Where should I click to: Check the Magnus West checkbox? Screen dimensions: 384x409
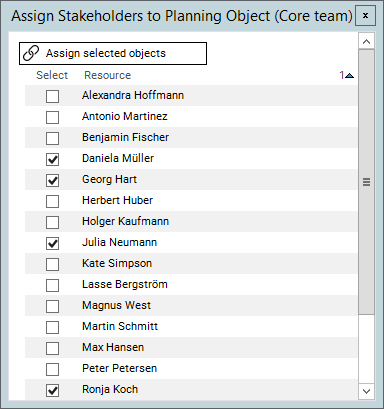tap(52, 306)
